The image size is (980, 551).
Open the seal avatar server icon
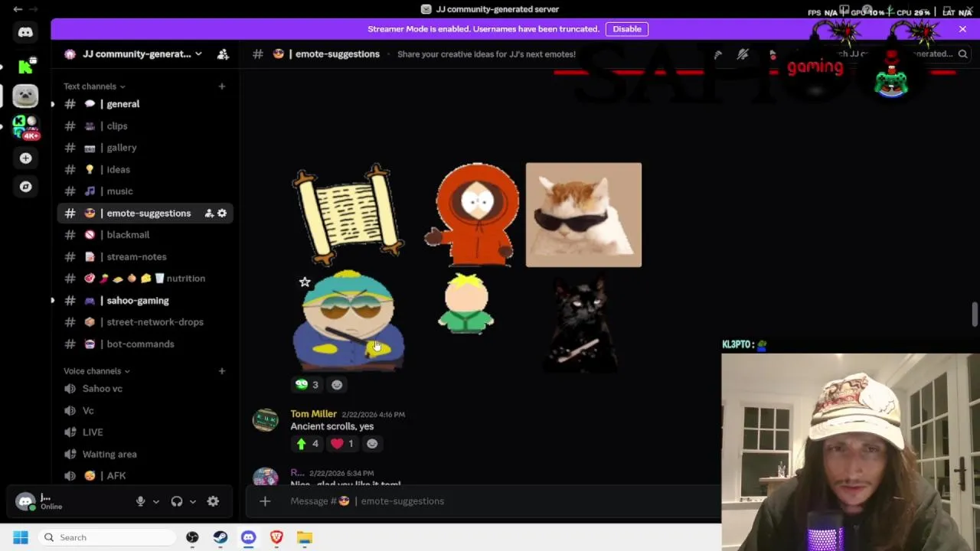pyautogui.click(x=25, y=95)
